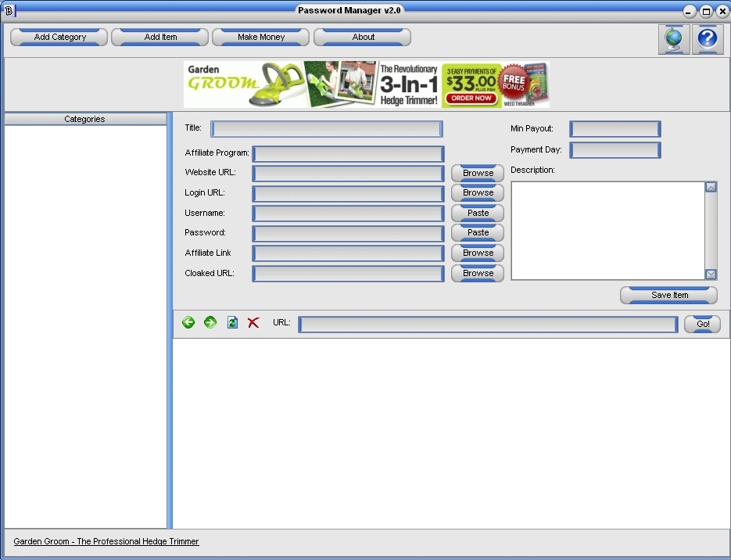This screenshot has height=560, width=731.
Task: Click inside the Description text area
Action: [608, 231]
